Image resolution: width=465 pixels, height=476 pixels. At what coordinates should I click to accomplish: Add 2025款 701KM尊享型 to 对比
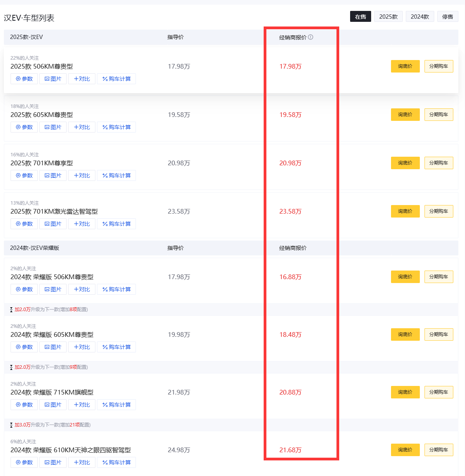click(x=82, y=175)
